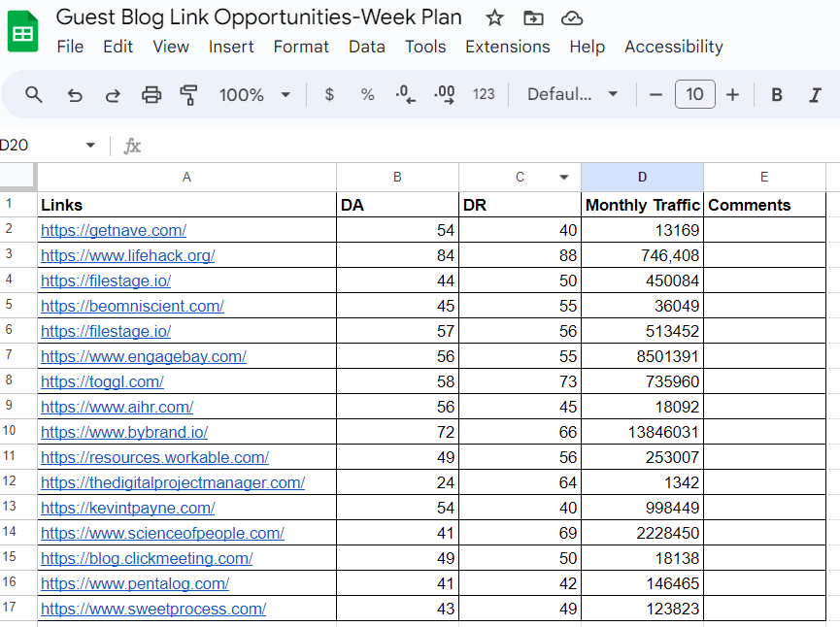Click the document title text
This screenshot has height=627, width=840.
258,17
